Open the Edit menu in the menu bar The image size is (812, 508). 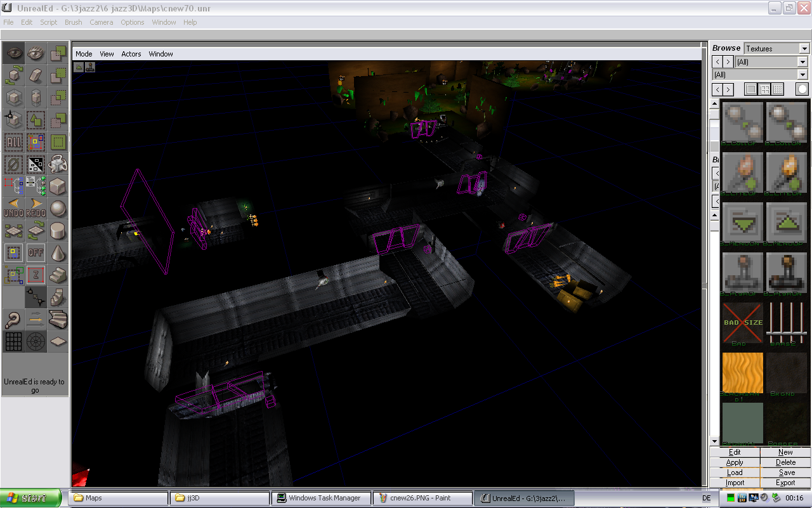(27, 22)
